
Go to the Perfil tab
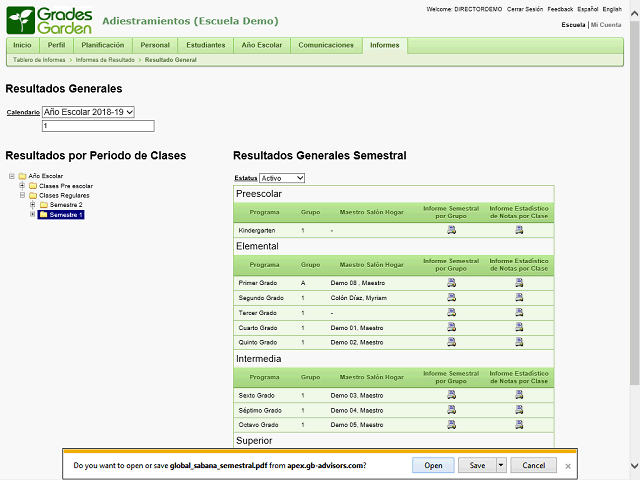click(56, 45)
